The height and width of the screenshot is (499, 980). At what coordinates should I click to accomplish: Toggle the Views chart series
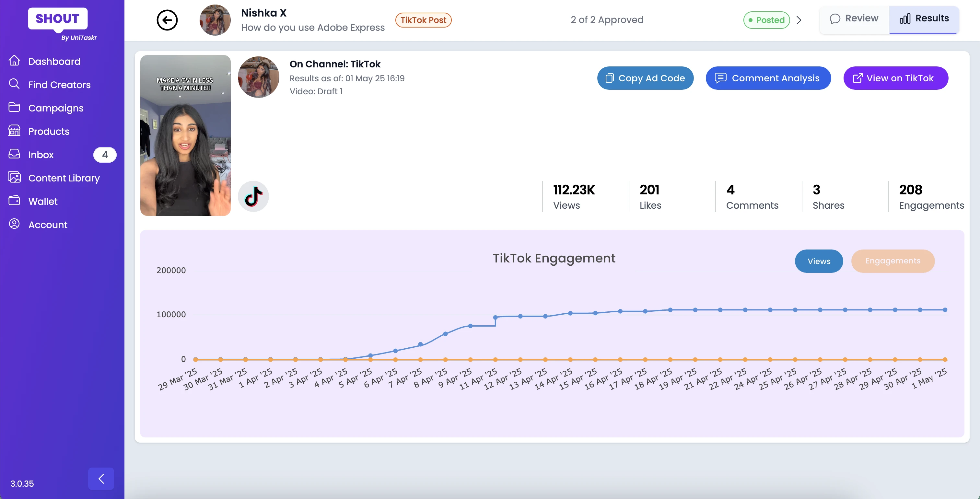point(818,261)
